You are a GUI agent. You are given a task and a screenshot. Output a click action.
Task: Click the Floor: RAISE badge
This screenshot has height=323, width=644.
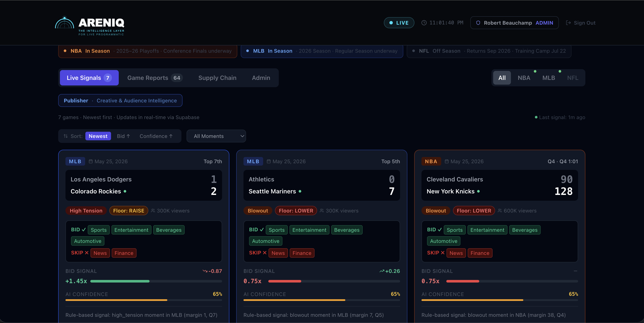[129, 211]
